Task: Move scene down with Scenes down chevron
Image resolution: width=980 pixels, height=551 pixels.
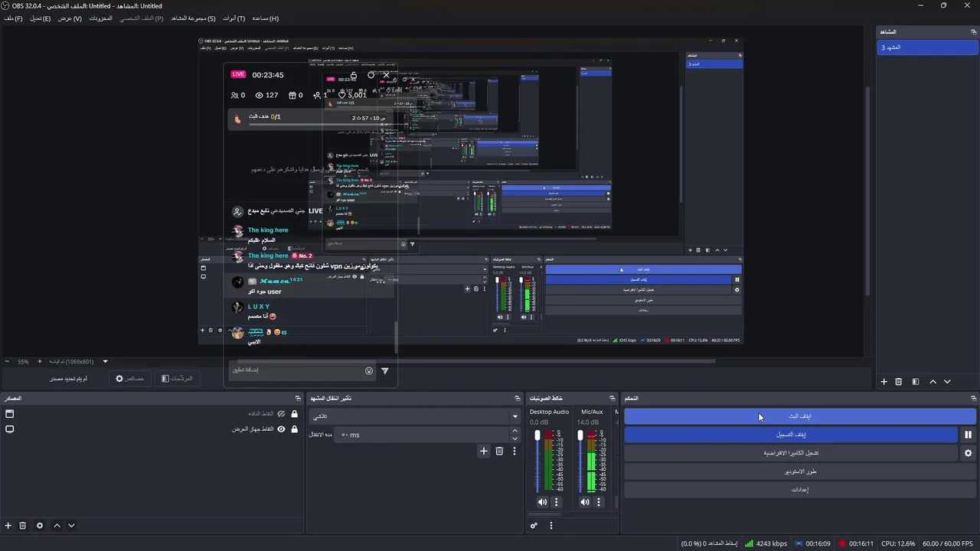Action: tap(947, 382)
